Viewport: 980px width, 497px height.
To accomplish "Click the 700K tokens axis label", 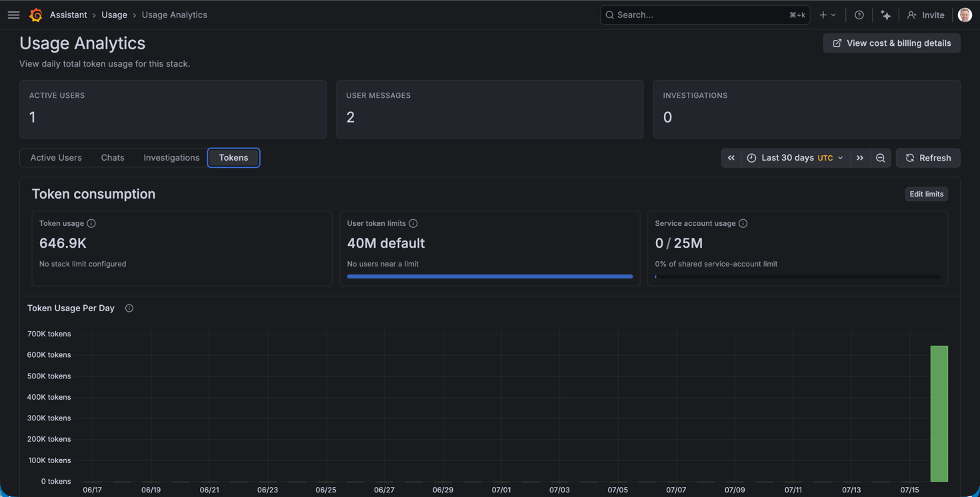I will 49,334.
